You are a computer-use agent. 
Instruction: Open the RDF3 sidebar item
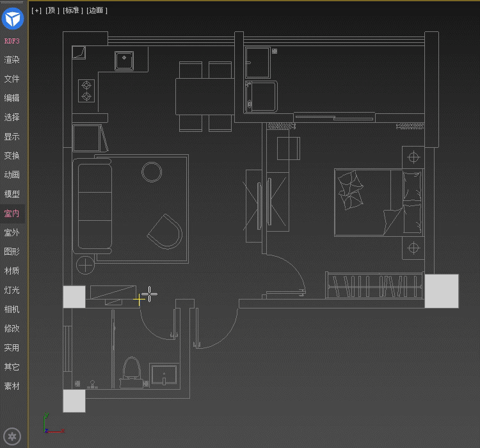pyautogui.click(x=12, y=41)
